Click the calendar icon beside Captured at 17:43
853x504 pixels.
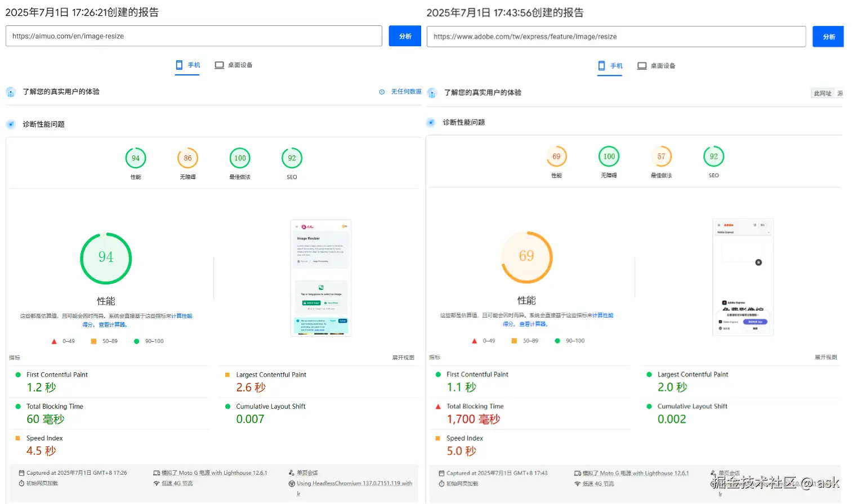(441, 474)
